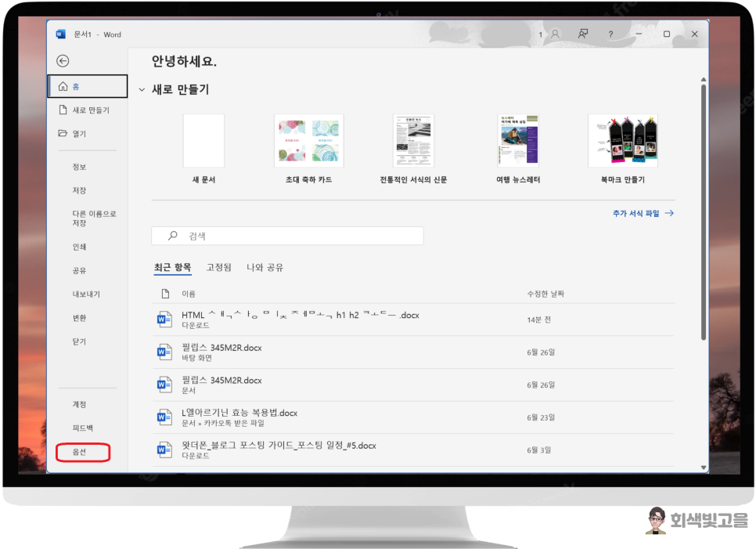Open the 필립스 345M2R.docx name above the 문서 folder
The width and height of the screenshot is (756, 549).
click(x=221, y=381)
